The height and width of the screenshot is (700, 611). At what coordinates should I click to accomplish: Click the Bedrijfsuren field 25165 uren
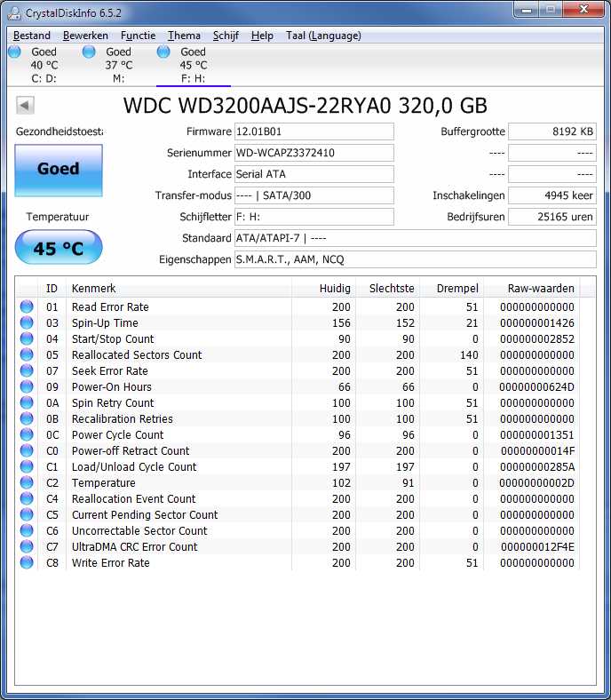point(552,217)
